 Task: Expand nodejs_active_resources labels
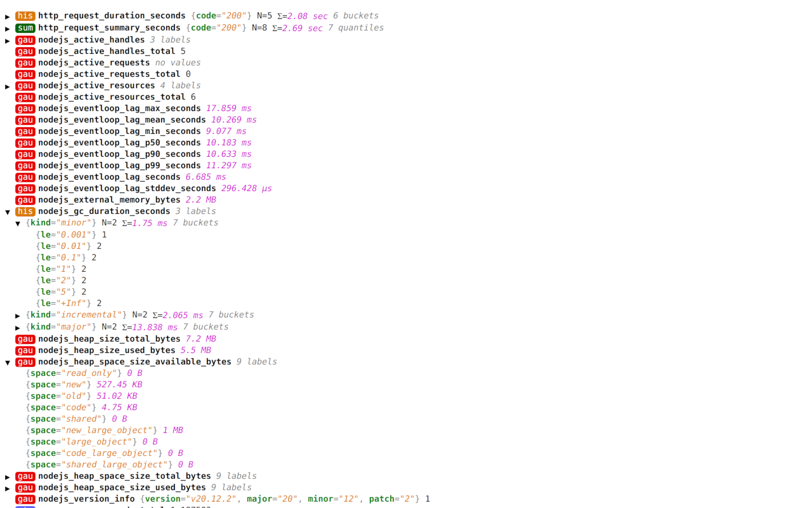(8, 86)
